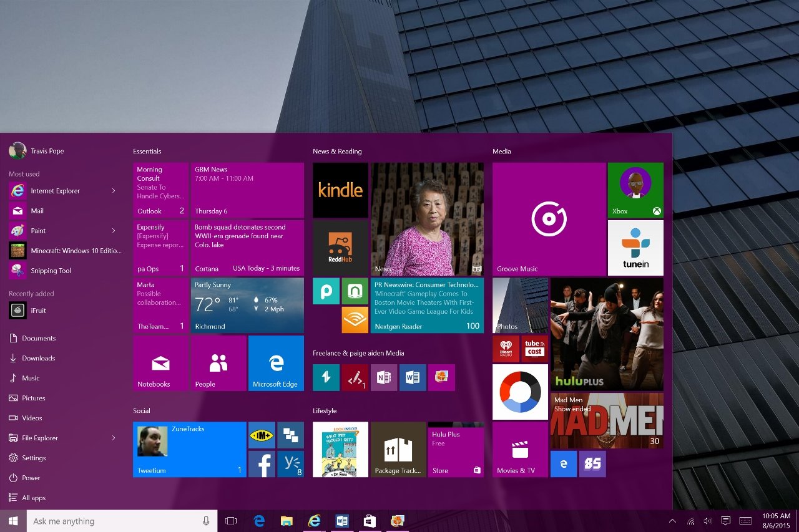This screenshot has width=799, height=532.
Task: Launch the iHeartRadio tile
Action: point(506,349)
